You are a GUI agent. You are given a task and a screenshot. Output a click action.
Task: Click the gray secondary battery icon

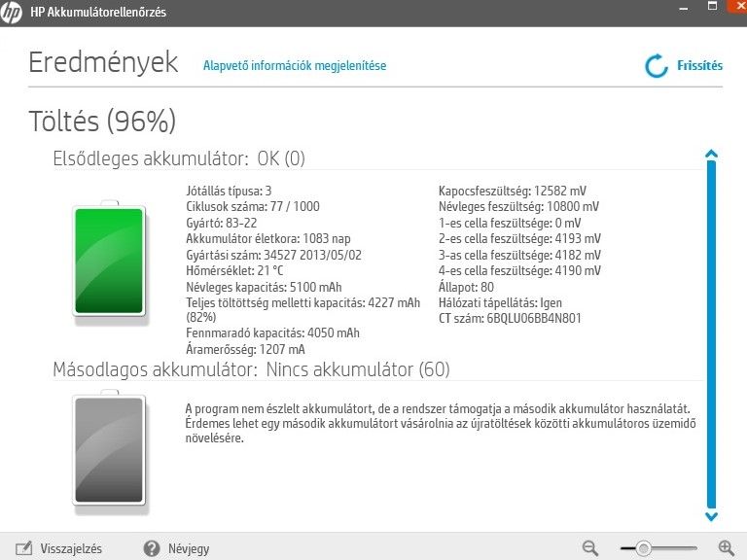click(109, 450)
